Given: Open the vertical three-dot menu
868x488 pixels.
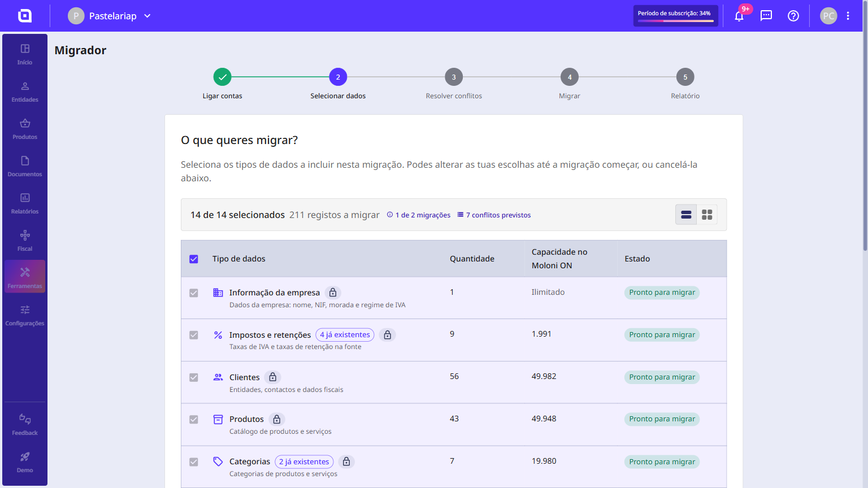Looking at the screenshot, I should click(848, 16).
